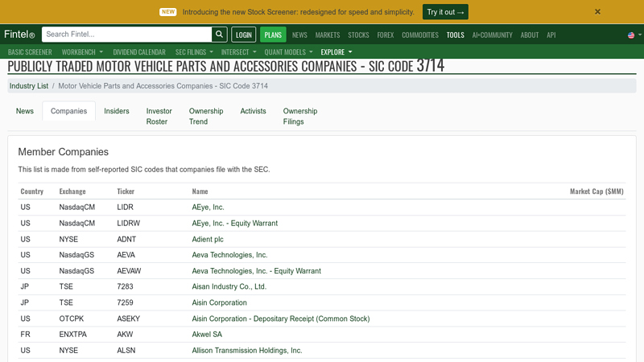Image resolution: width=644 pixels, height=362 pixels.
Task: Click the LOGIN button
Action: coord(244,35)
